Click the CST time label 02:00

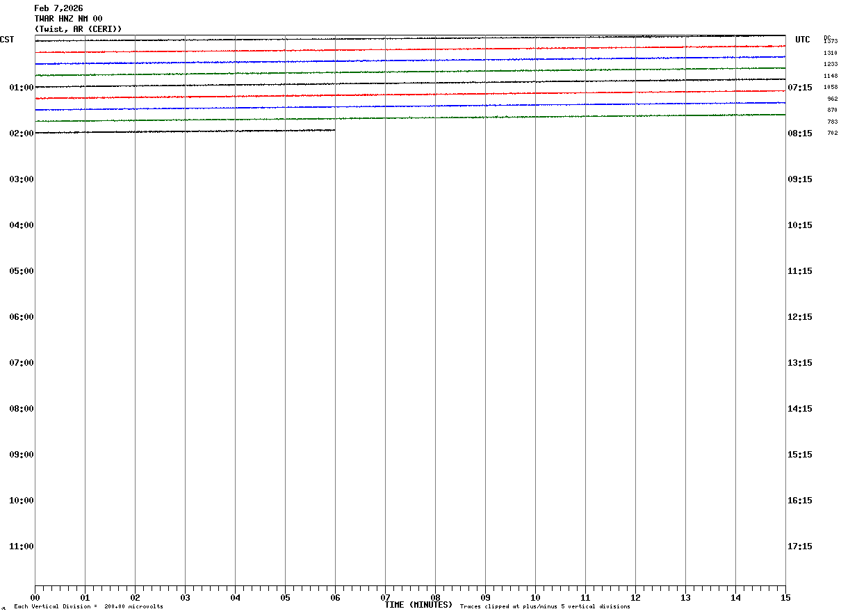click(x=22, y=133)
